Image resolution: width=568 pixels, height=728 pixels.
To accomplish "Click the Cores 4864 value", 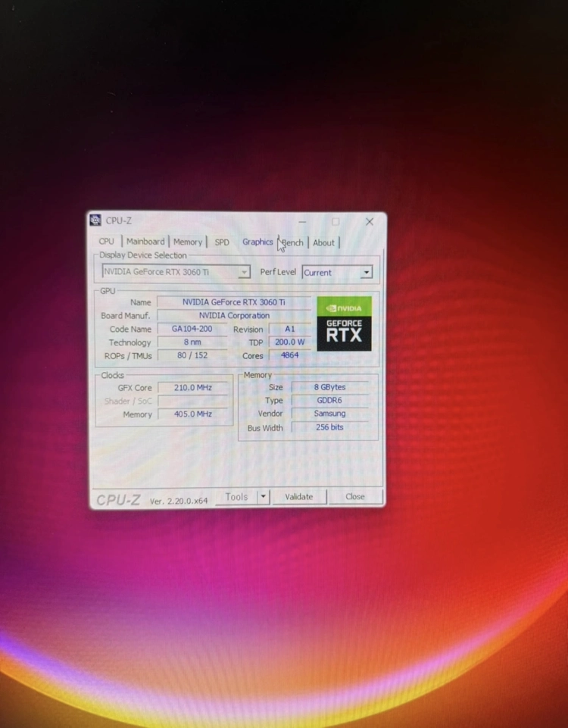I will [289, 355].
